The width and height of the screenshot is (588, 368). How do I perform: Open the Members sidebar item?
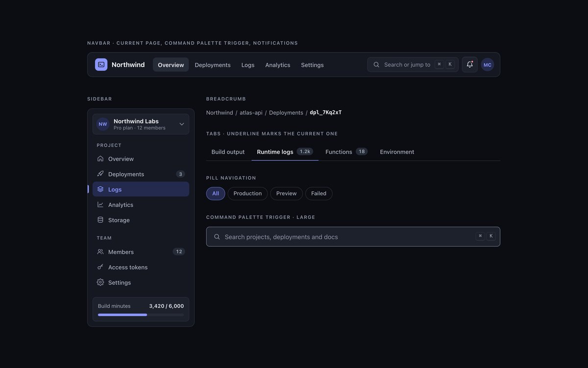point(141,252)
